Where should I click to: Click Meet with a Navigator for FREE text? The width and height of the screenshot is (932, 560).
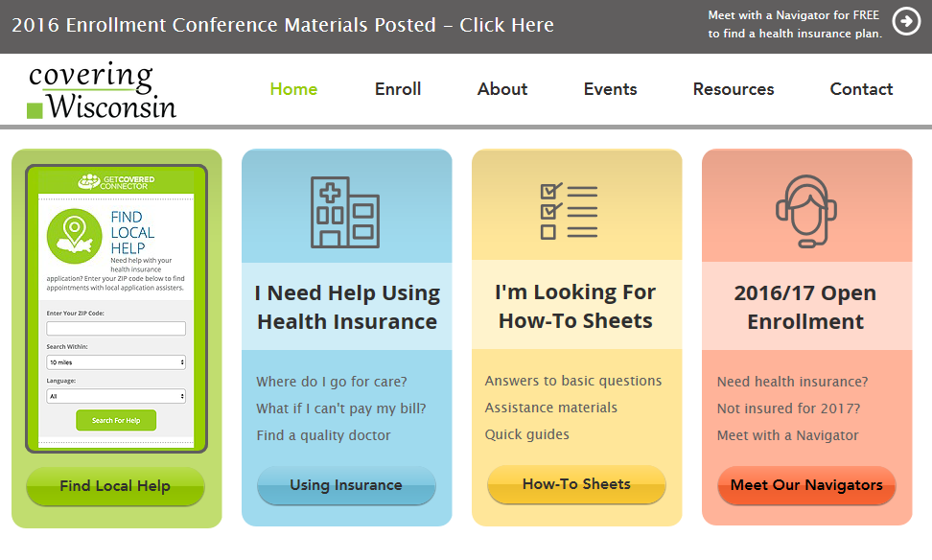794,24
